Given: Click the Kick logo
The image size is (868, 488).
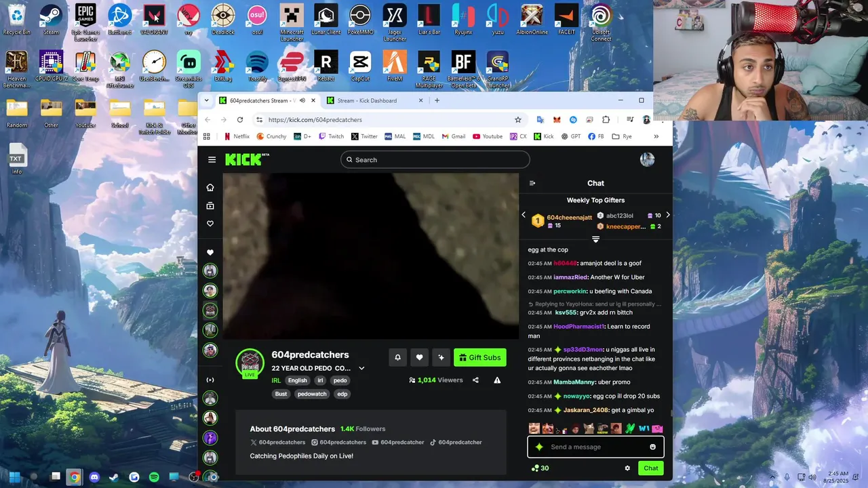Looking at the screenshot, I should click(248, 159).
